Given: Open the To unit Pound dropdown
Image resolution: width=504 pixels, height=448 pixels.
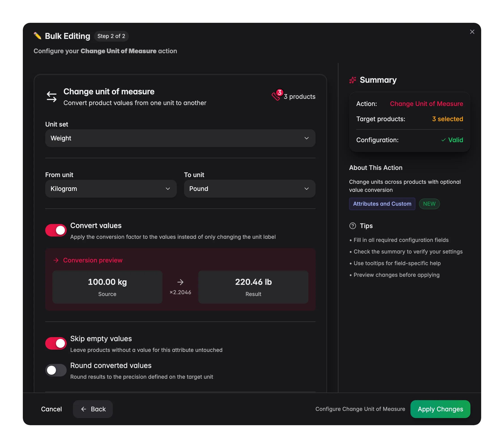Looking at the screenshot, I should tap(250, 189).
